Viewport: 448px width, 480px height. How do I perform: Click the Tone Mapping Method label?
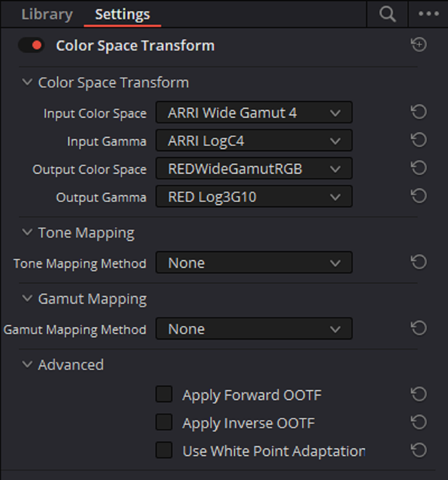coord(80,263)
